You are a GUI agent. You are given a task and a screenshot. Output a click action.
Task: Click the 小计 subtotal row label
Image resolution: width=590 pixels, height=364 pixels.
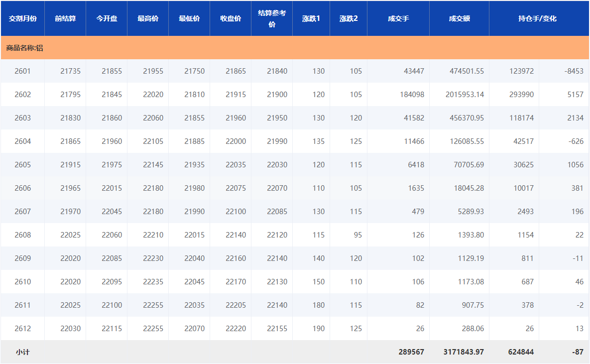pos(22,352)
